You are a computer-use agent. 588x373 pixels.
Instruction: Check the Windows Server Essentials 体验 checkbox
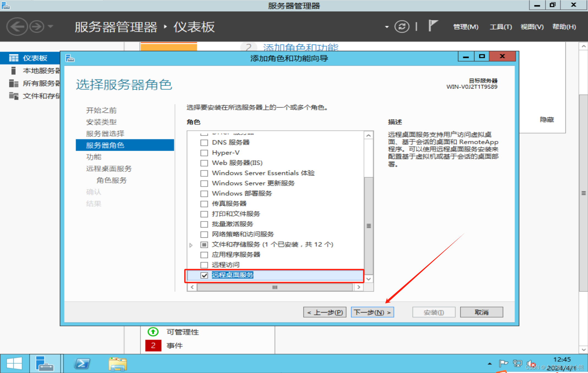204,173
